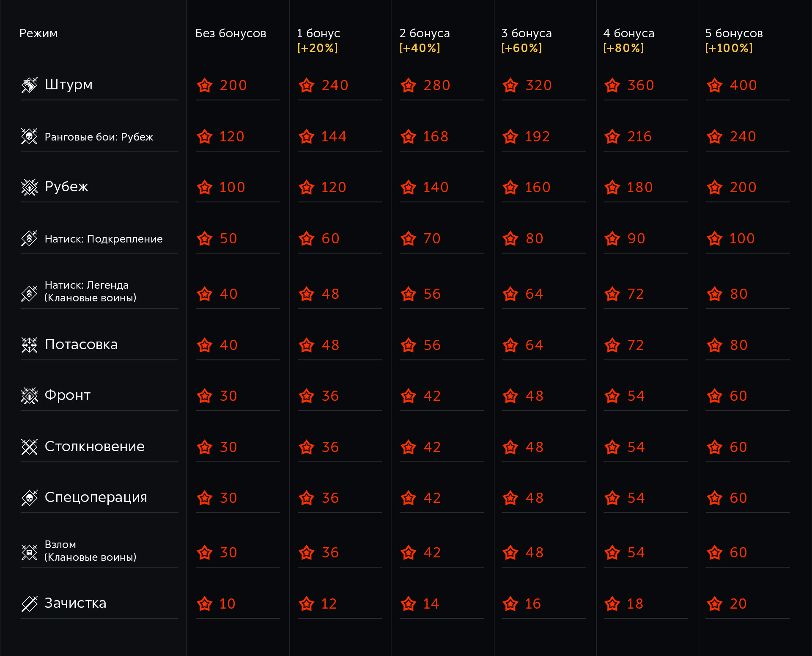
Task: Click the Натиск: Подкрепление mode icon
Action: click(29, 238)
